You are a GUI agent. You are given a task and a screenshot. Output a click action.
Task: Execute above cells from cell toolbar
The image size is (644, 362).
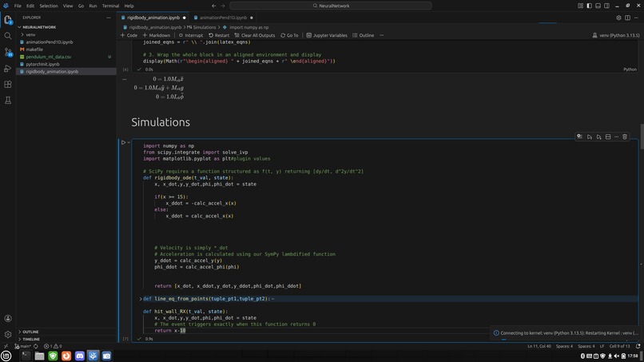pos(590,137)
